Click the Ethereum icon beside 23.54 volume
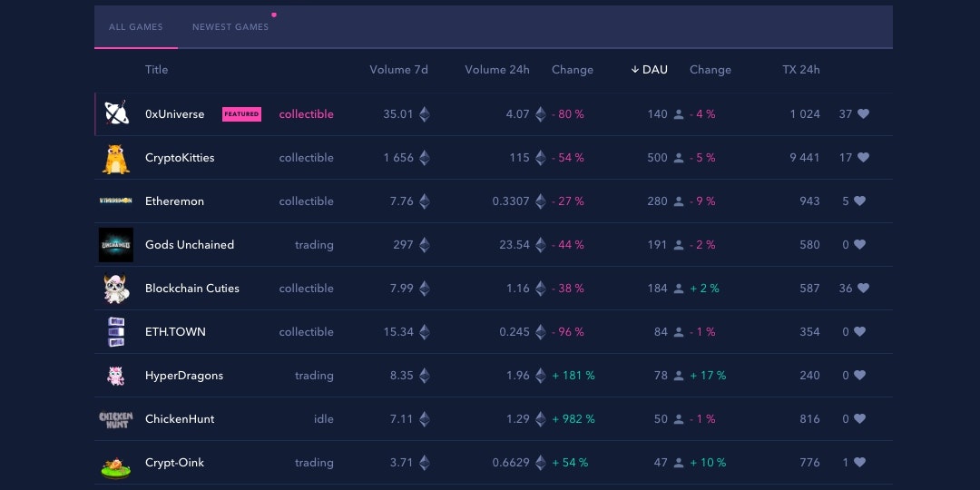The width and height of the screenshot is (980, 490). [x=541, y=245]
